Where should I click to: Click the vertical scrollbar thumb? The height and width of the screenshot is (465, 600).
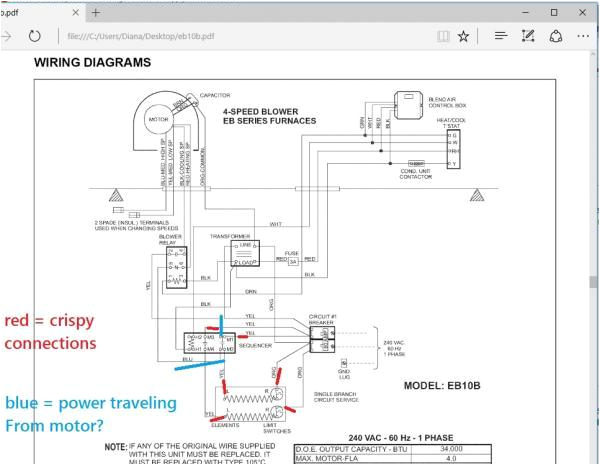[594, 283]
